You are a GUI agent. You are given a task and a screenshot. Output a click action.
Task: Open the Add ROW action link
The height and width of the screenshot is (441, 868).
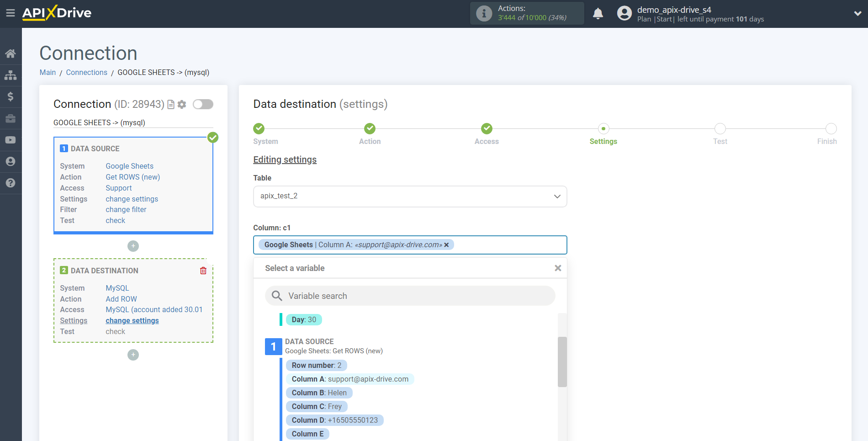coord(121,299)
